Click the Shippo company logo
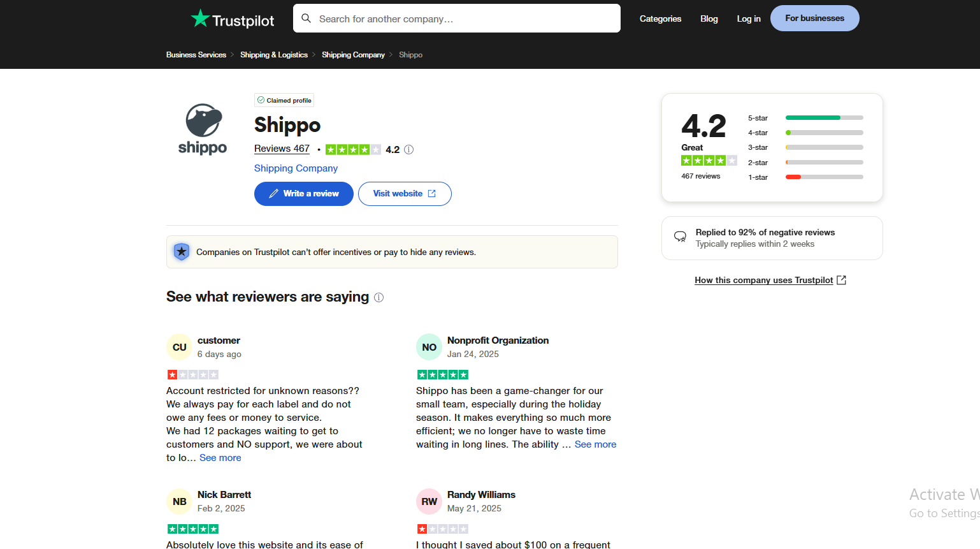This screenshot has height=549, width=980. [203, 129]
